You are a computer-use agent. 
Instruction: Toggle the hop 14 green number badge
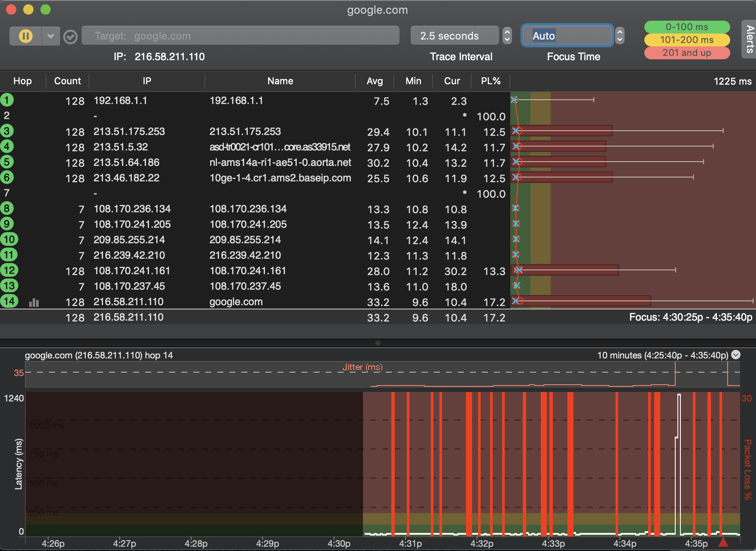click(x=9, y=301)
